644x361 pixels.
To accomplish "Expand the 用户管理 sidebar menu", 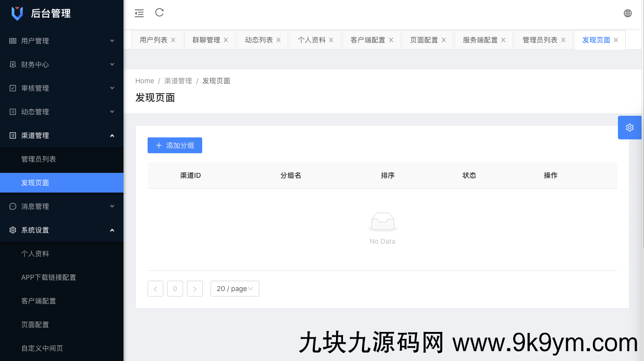I will pyautogui.click(x=61, y=40).
